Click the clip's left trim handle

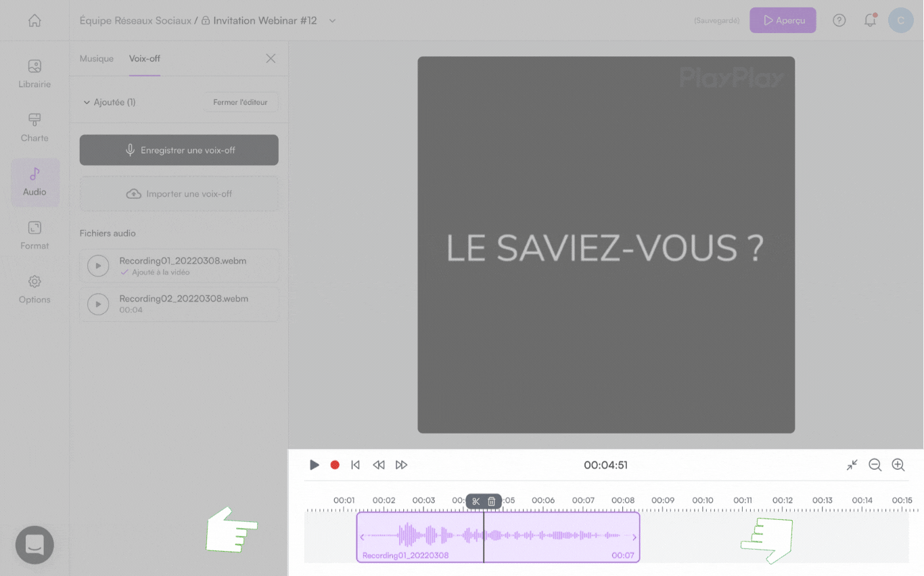[x=362, y=537]
